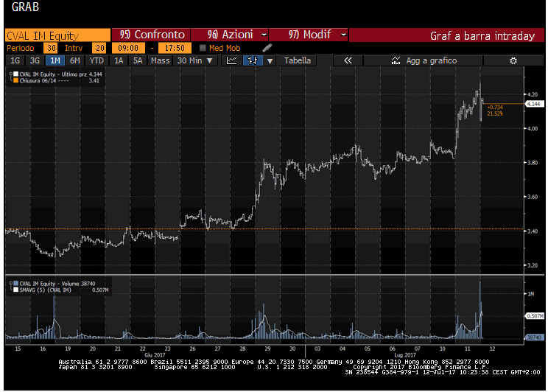Click the CVAL IM Equity ticker field
The width and height of the screenshot is (548, 392).
[57, 35]
